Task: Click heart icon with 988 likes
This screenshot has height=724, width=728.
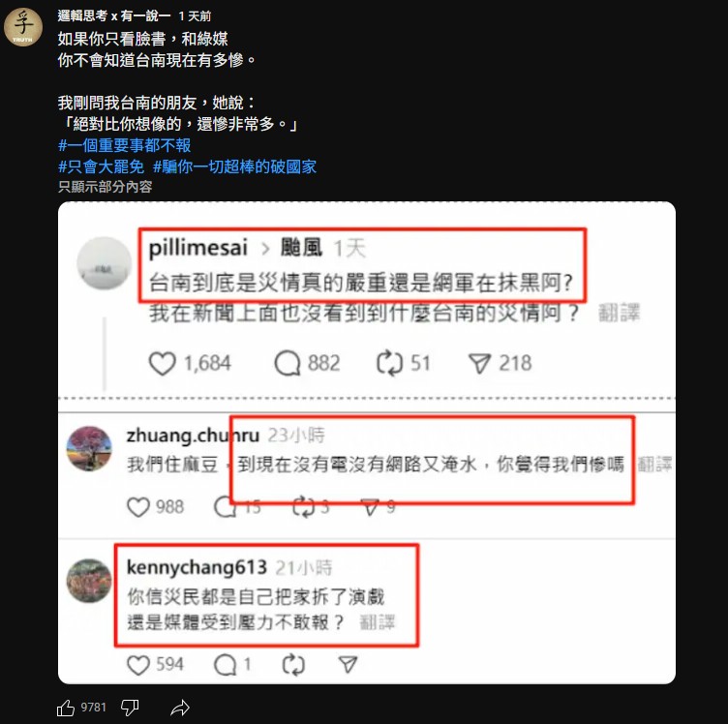Action: (x=138, y=507)
